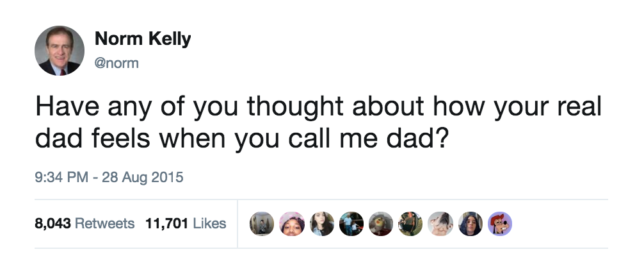Click avatar showing man and child
The image size is (644, 254).
[x=351, y=224]
